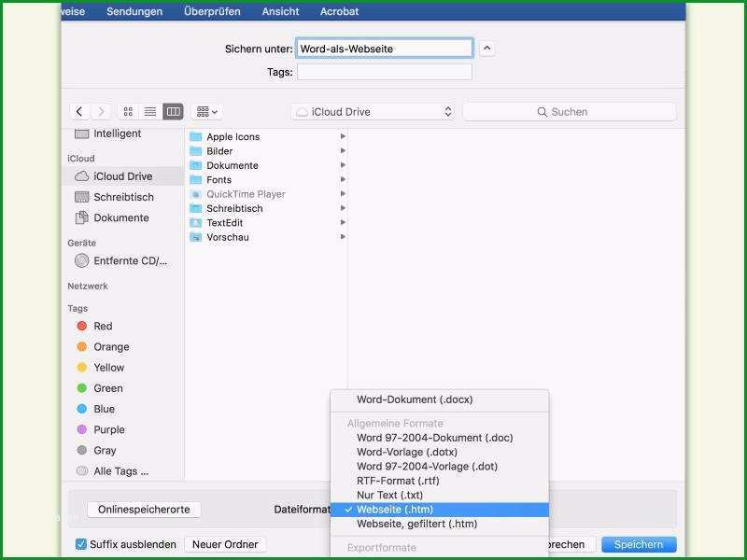Click the Schreibtisch sidebar icon

(82, 197)
